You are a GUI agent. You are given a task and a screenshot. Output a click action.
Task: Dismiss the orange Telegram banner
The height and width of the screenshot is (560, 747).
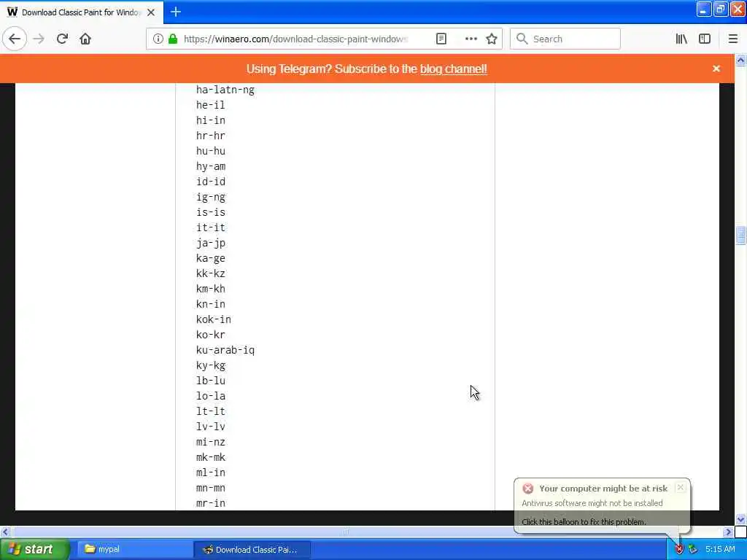(716, 69)
